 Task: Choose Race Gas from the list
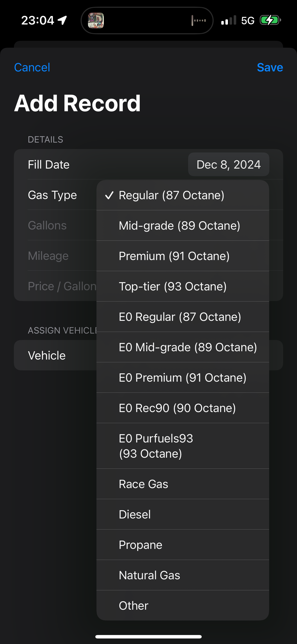[x=183, y=484]
